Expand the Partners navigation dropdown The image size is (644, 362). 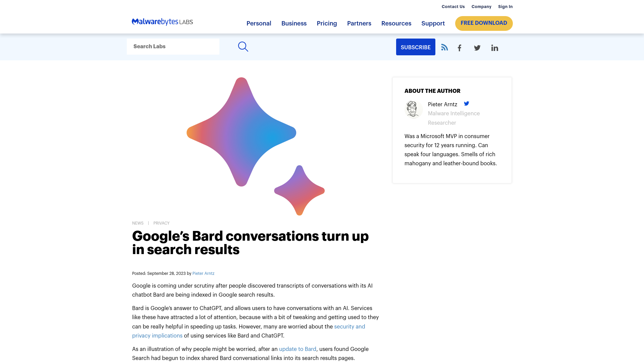(x=359, y=23)
